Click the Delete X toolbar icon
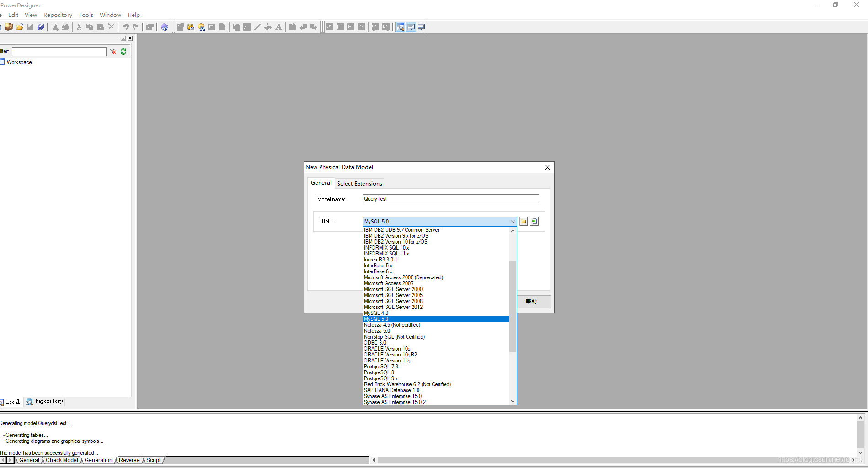 [x=111, y=27]
